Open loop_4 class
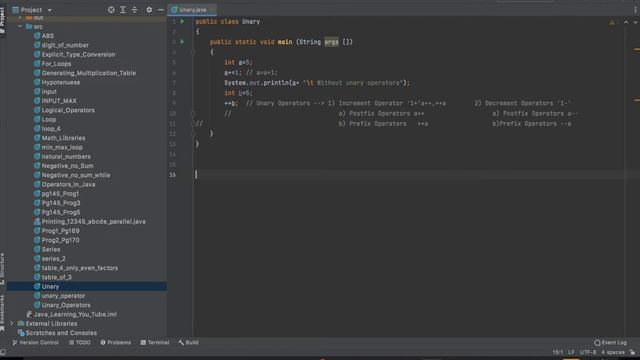 click(x=51, y=129)
